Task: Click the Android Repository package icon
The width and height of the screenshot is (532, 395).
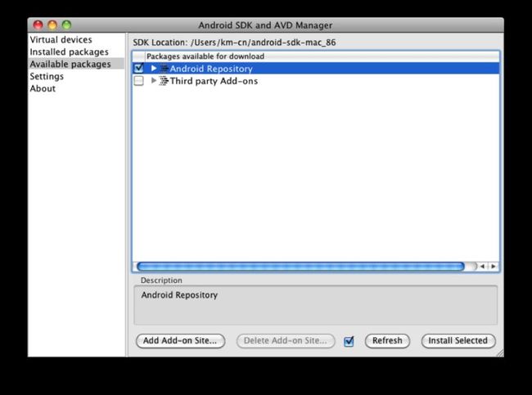Action: pyautogui.click(x=164, y=69)
